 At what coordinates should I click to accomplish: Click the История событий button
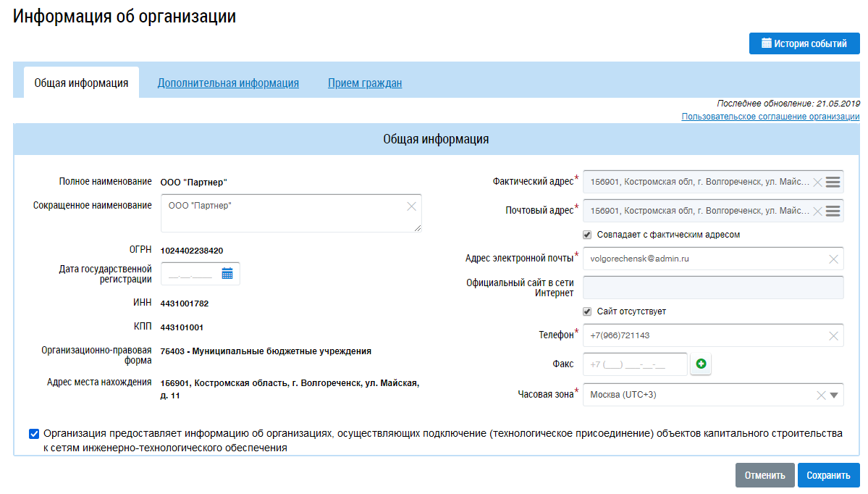804,43
